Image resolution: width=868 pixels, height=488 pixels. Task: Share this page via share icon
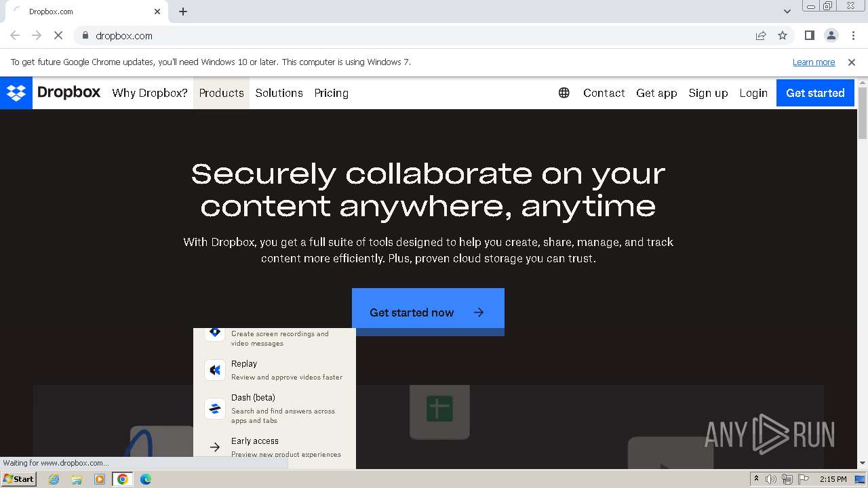coord(761,35)
